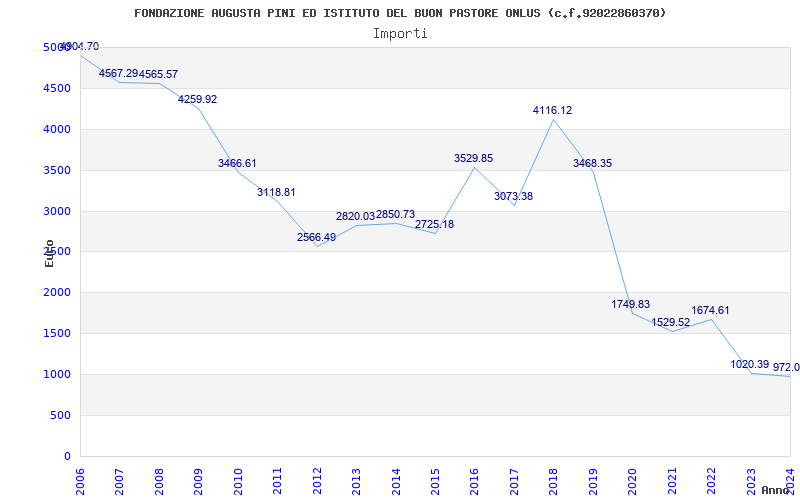Click data label 3529.85

[x=473, y=158]
